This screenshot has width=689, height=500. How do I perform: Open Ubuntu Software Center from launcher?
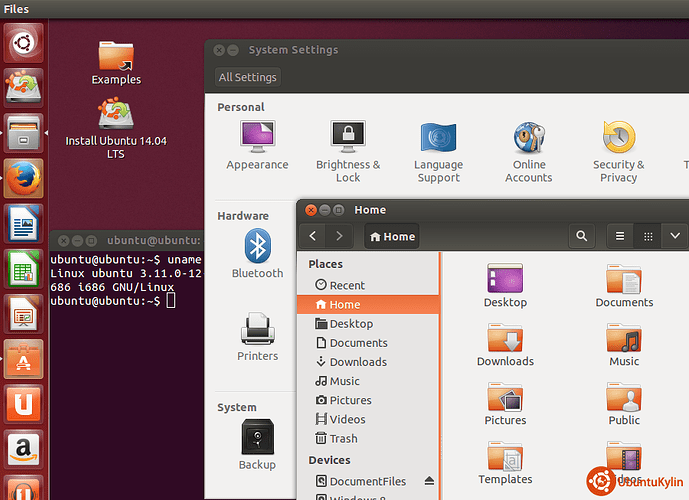tap(23, 359)
